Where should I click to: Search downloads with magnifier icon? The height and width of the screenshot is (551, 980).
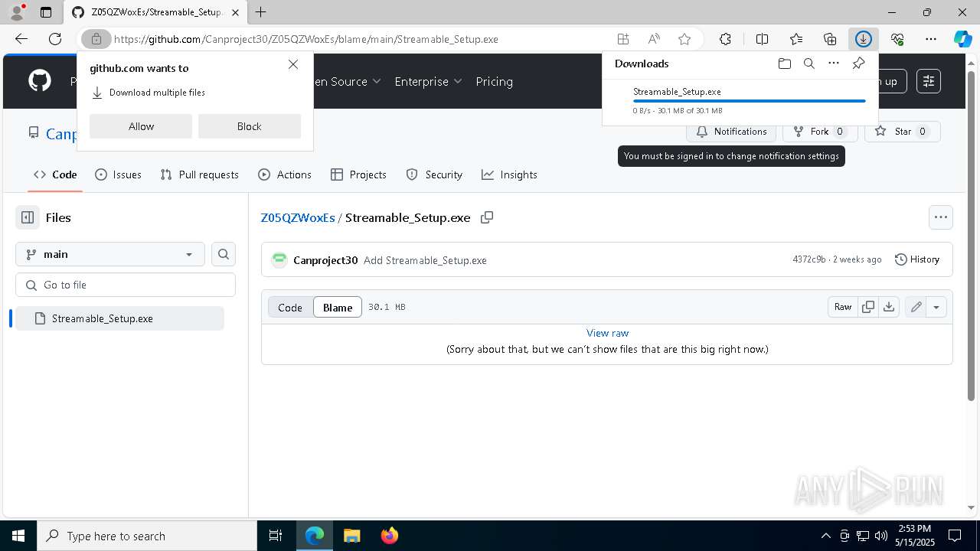coord(808,64)
